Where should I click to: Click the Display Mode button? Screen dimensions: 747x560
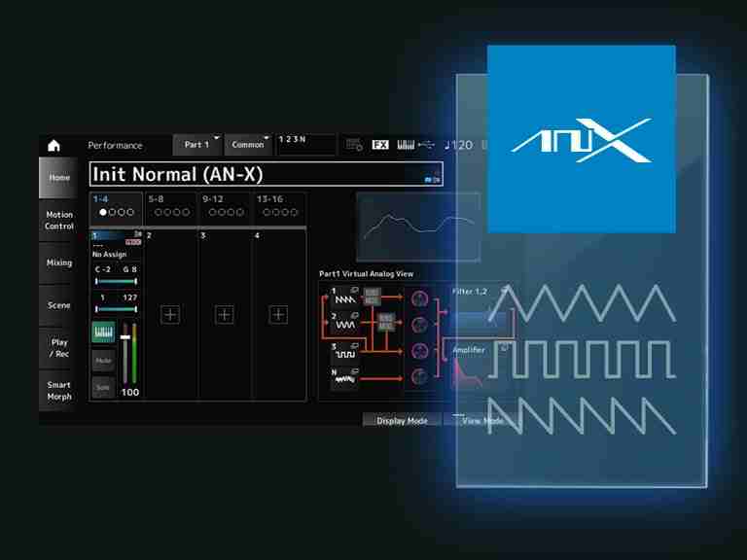tap(402, 420)
